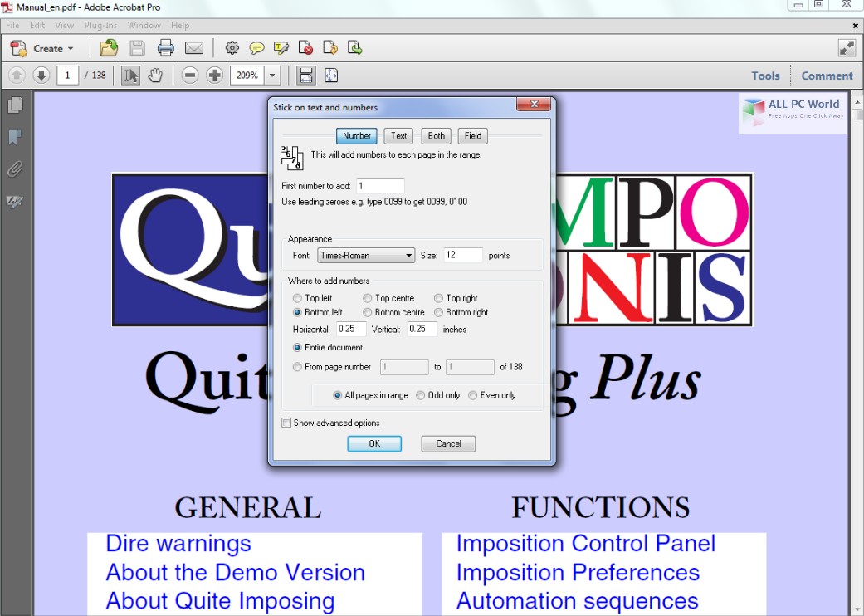The width and height of the screenshot is (864, 616).
Task: Open the Comment pane
Action: [827, 76]
